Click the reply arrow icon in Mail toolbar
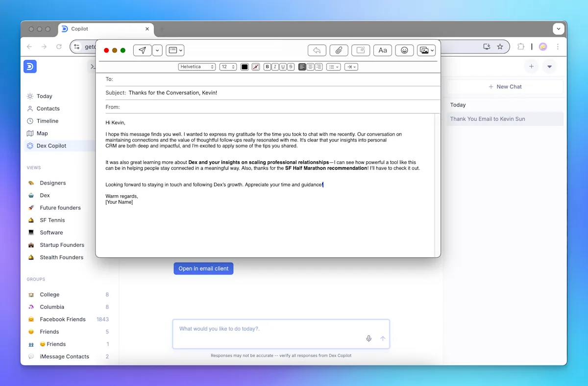 pyautogui.click(x=317, y=50)
